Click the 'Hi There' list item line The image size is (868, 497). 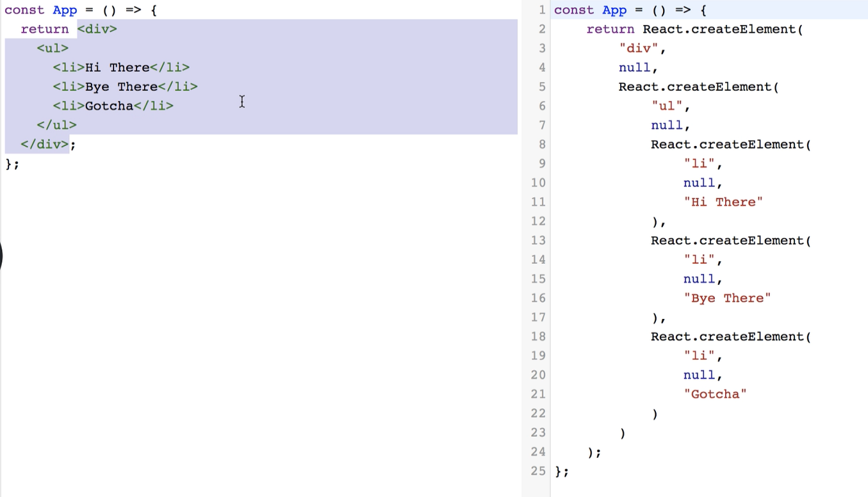121,67
